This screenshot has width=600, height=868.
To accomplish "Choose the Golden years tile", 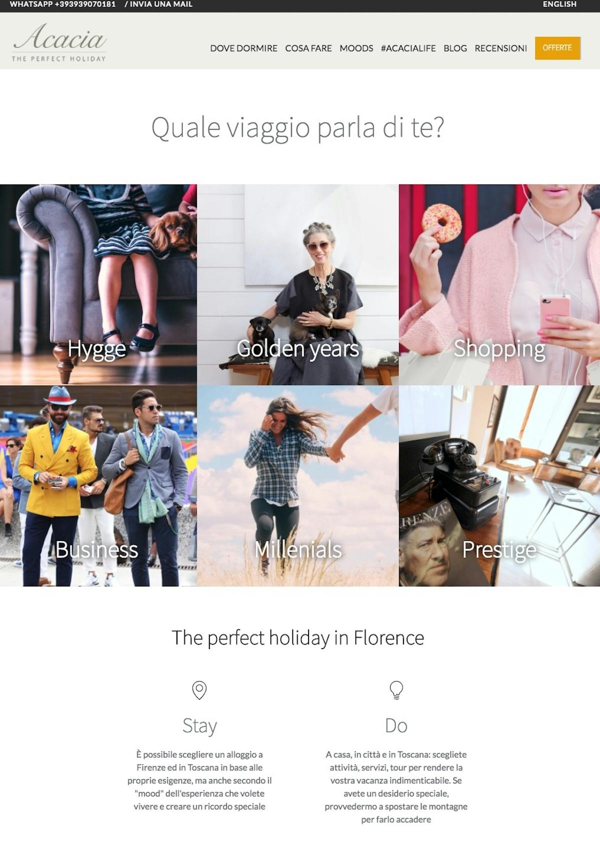I will (x=298, y=285).
